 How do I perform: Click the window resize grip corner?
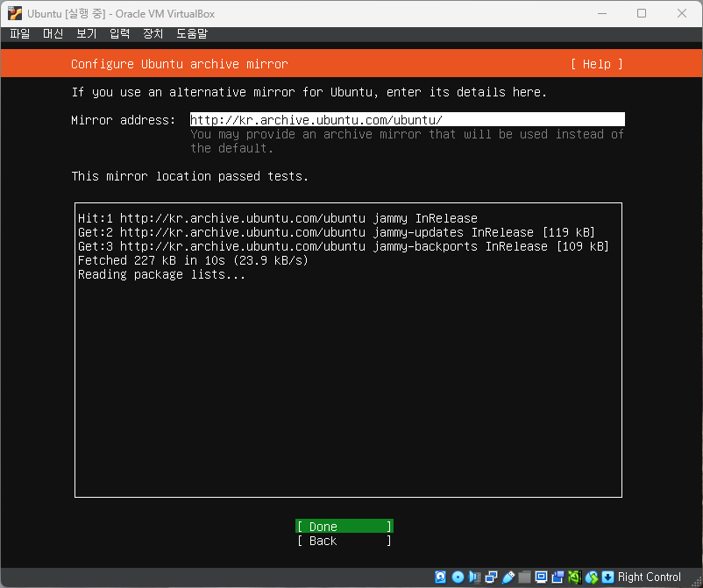[697, 582]
